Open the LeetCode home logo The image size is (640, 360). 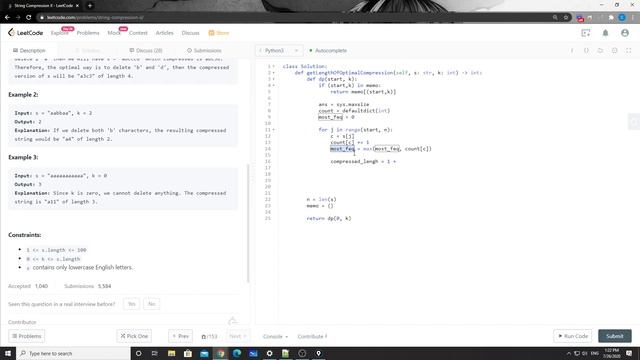pos(25,33)
